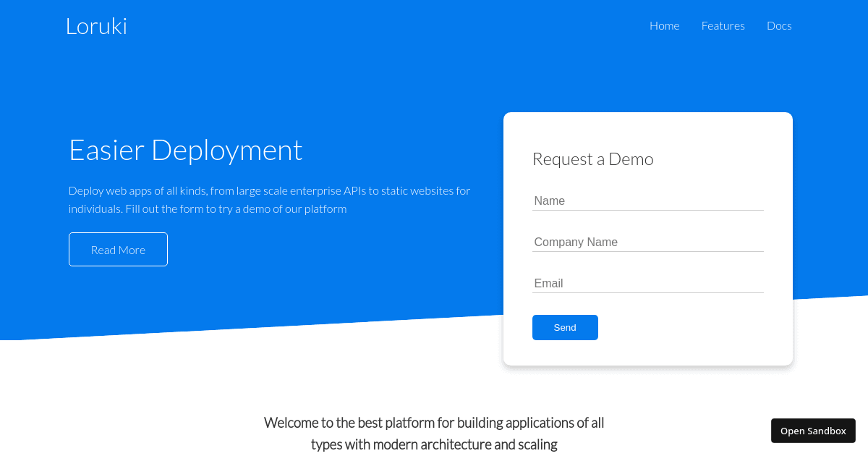This screenshot has height=456, width=868.
Task: Click the Loruki logo
Action: 96,26
